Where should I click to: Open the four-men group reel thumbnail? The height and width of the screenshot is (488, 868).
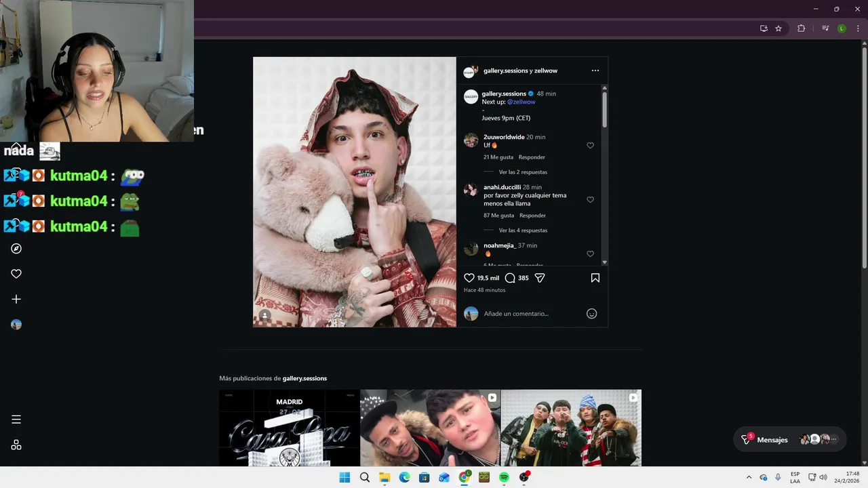(571, 428)
